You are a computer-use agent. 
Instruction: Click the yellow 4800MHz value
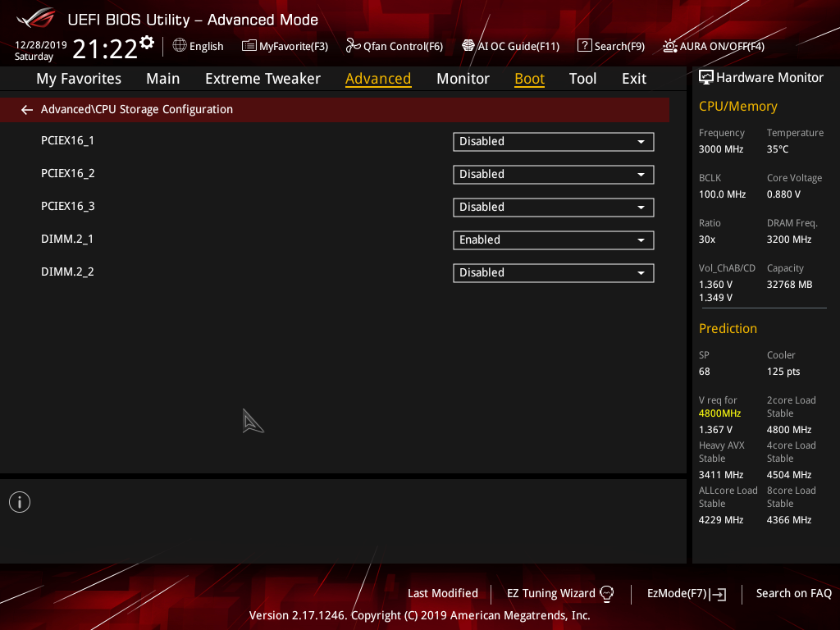point(719,413)
